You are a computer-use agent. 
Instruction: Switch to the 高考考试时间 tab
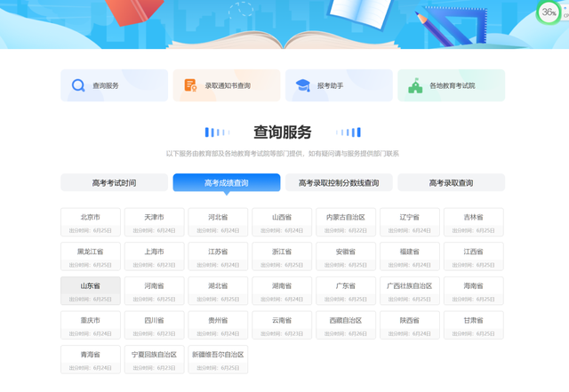(114, 183)
